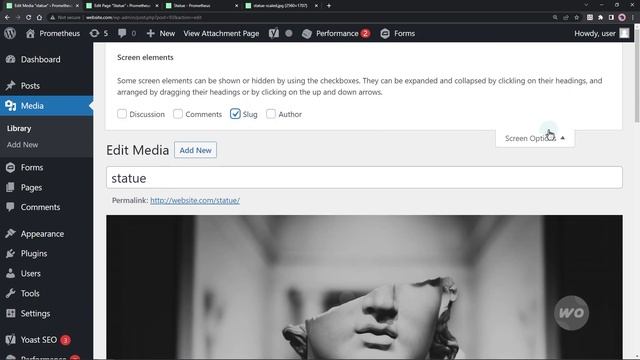Open the New content menu
This screenshot has height=360, width=640.
click(160, 33)
